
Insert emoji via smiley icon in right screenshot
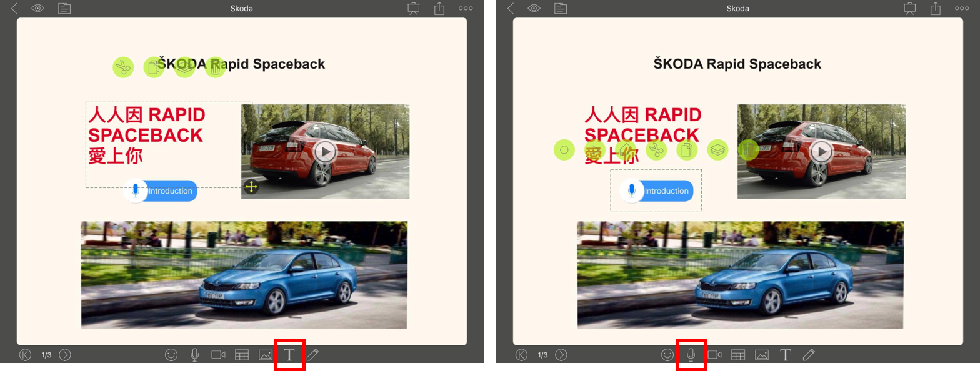coord(667,355)
